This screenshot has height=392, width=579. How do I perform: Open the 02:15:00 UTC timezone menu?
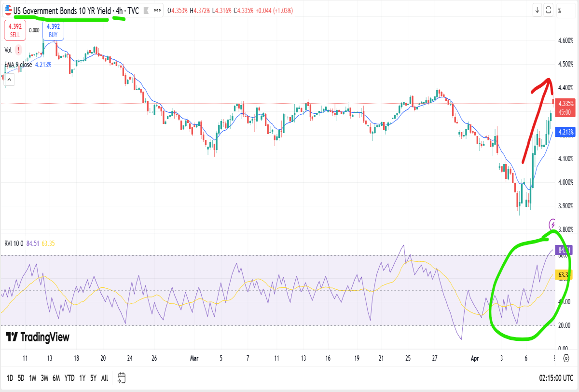pyautogui.click(x=556, y=378)
